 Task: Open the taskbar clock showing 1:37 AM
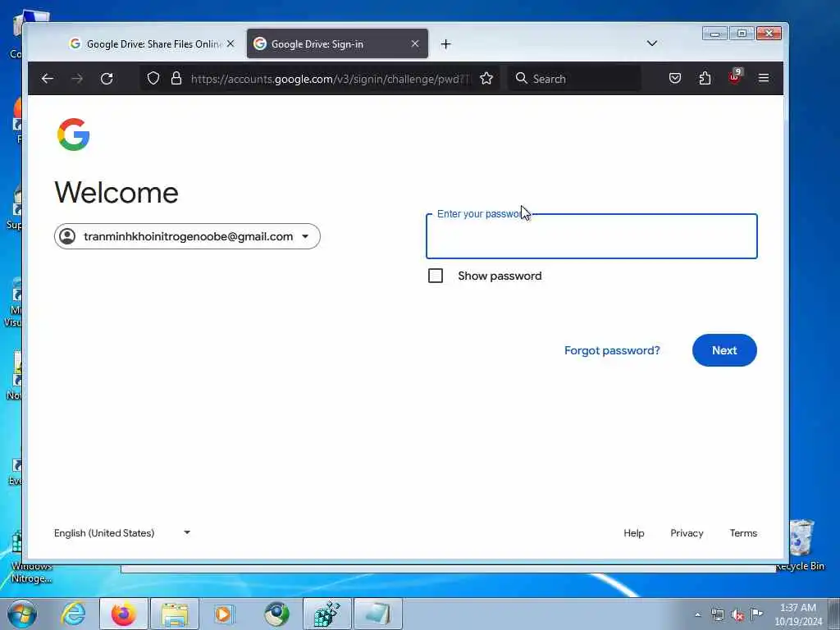click(x=798, y=614)
